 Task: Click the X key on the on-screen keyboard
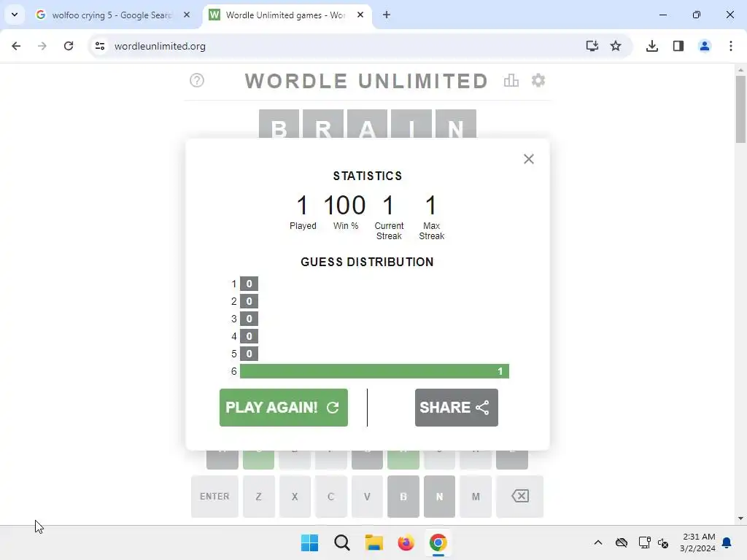295,496
